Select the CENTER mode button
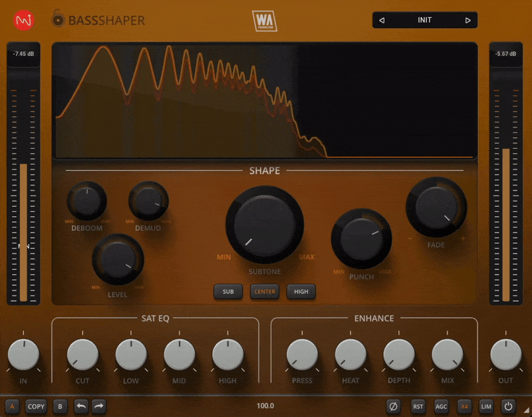The height and width of the screenshot is (417, 532). click(x=265, y=291)
